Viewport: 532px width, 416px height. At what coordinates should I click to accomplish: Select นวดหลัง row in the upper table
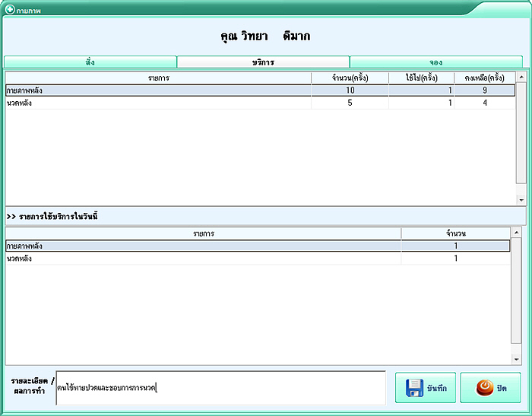[x=260, y=103]
